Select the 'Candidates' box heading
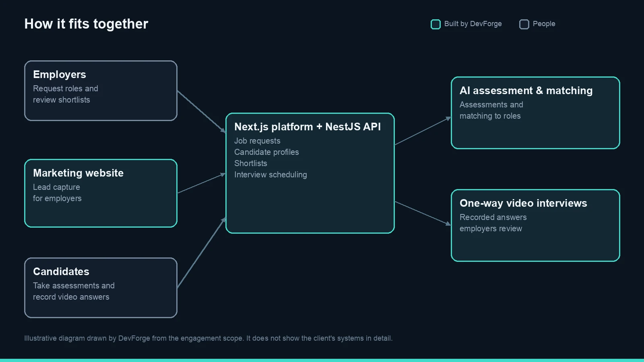The height and width of the screenshot is (362, 644). point(61,272)
